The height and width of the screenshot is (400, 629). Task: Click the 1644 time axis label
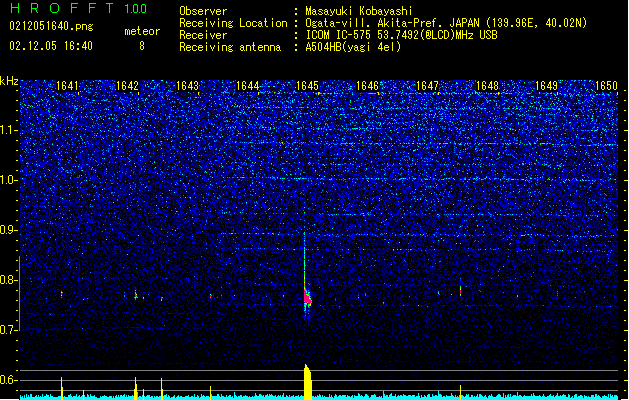(248, 86)
